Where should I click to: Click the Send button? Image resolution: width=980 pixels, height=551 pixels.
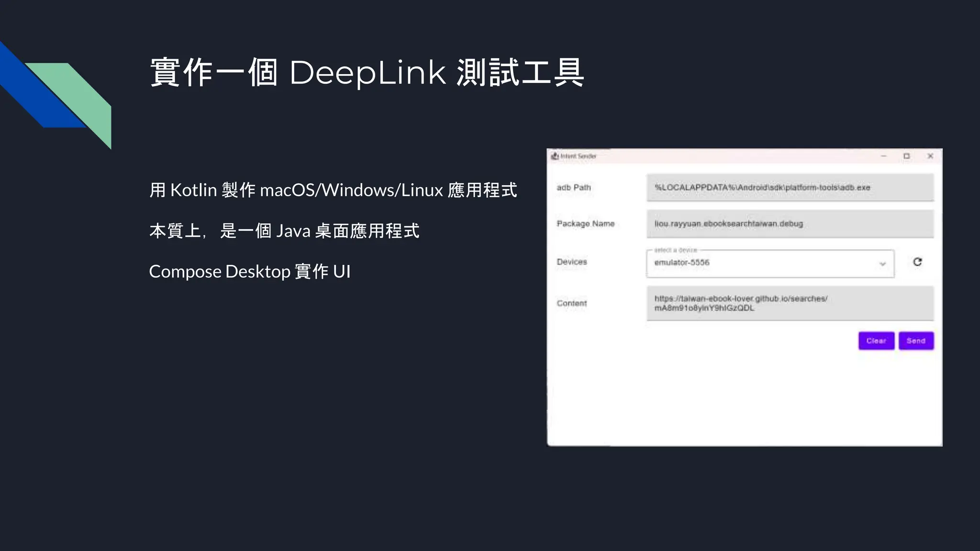(x=916, y=341)
